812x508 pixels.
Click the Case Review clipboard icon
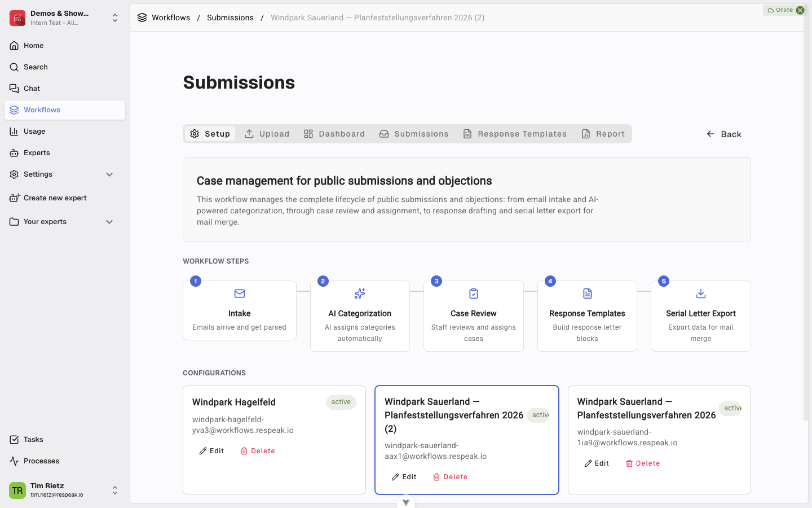(474, 294)
